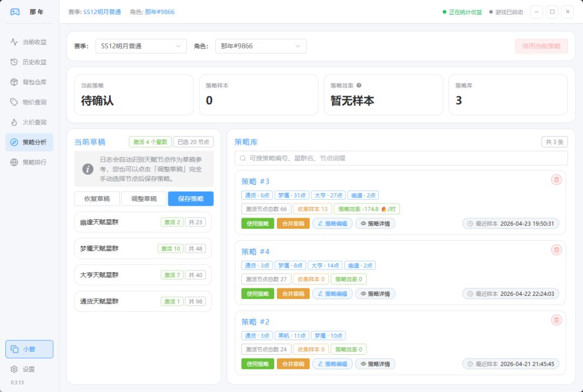Click 合并草稿 for 策略 #2
Image resolution: width=583 pixels, height=392 pixels.
click(293, 364)
